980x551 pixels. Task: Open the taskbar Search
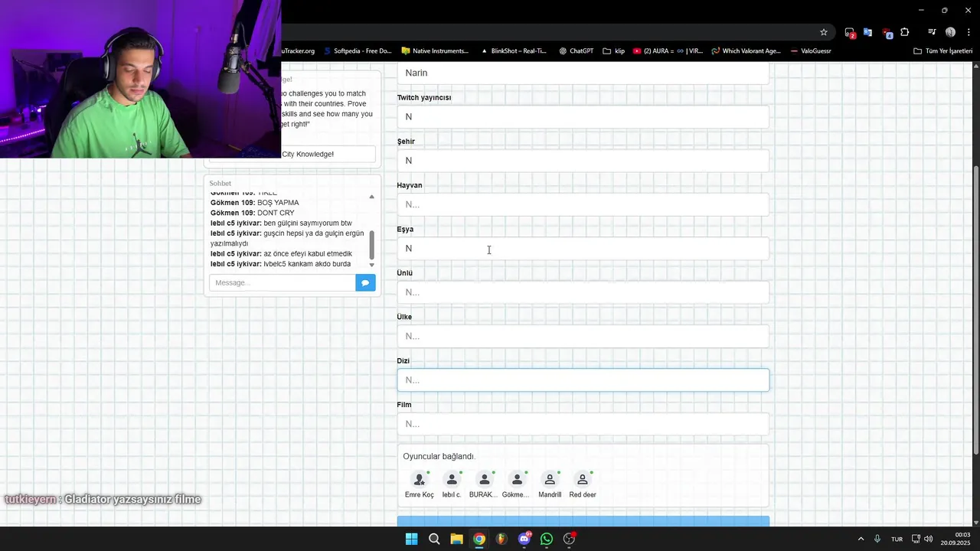click(434, 539)
